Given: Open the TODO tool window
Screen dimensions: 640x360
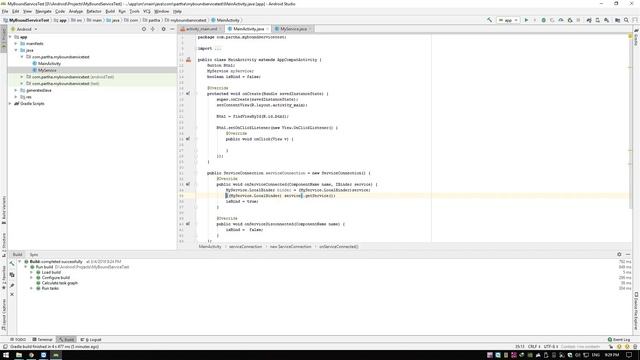Looking at the screenshot, I should (18, 340).
